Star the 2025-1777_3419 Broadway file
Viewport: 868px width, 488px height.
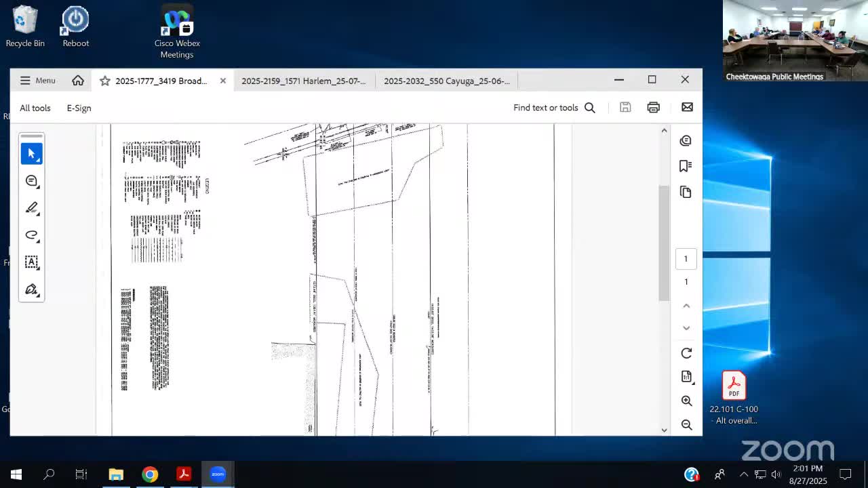[x=105, y=81]
